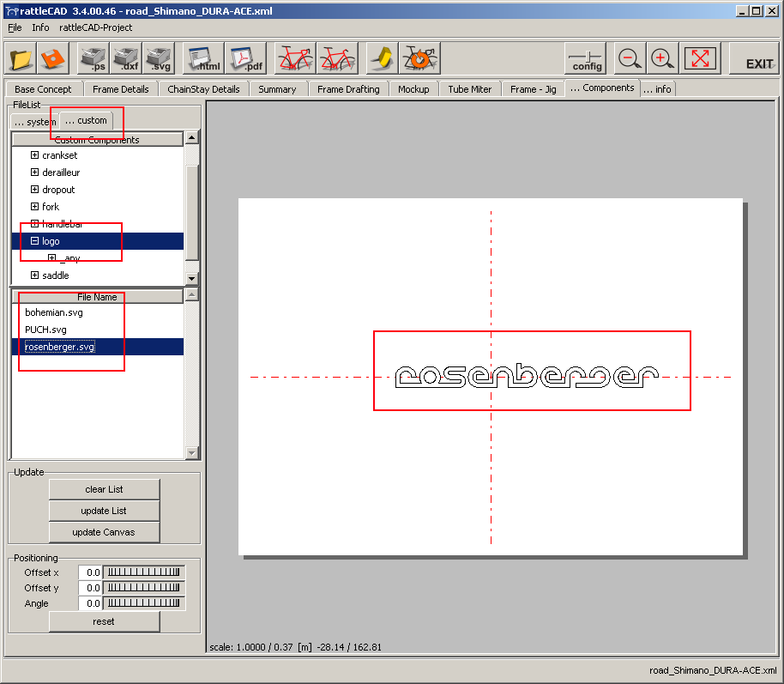Click the rosenberger logo on canvas
The width and height of the screenshot is (784, 684).
pos(527,376)
